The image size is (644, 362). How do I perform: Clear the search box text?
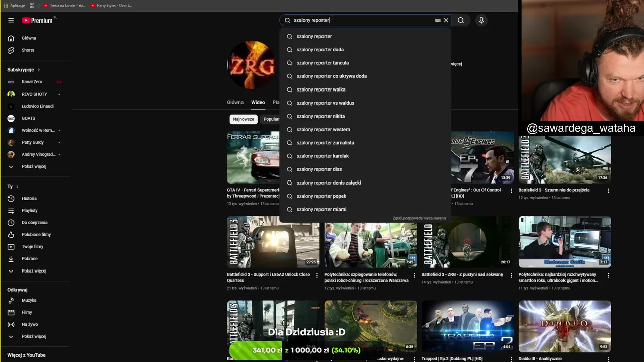[446, 20]
